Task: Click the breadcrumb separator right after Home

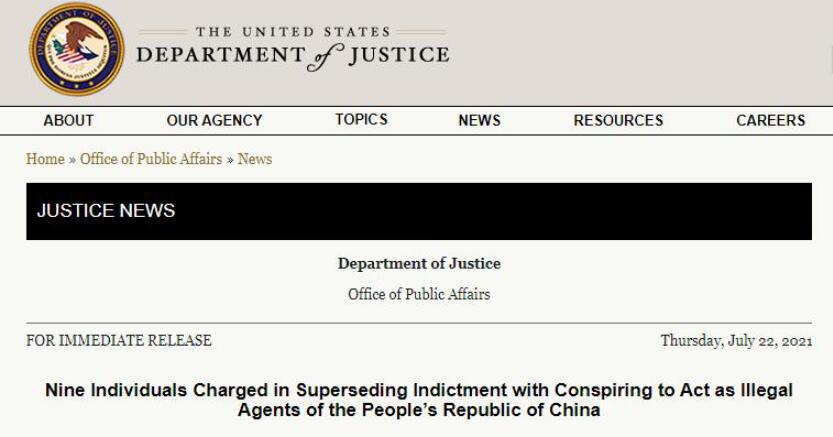Action: coord(72,159)
